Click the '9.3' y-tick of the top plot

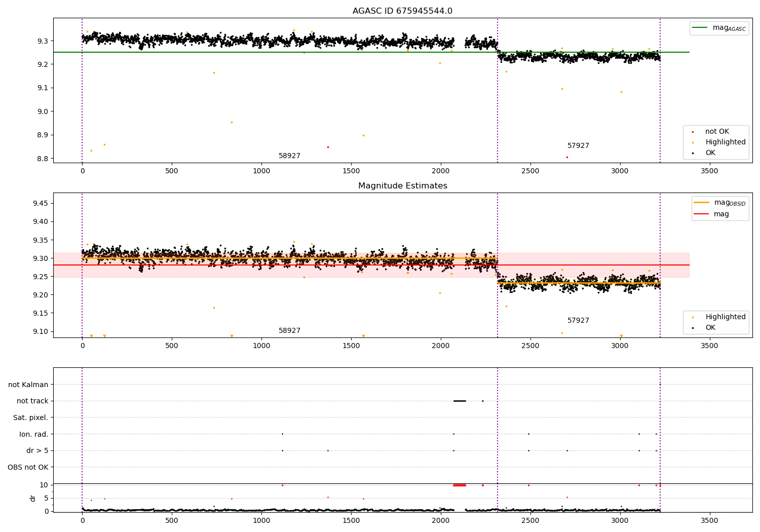(x=43, y=41)
